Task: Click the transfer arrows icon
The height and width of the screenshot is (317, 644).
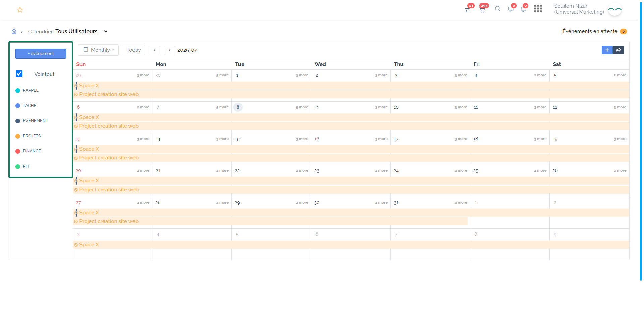Action: coord(468,9)
